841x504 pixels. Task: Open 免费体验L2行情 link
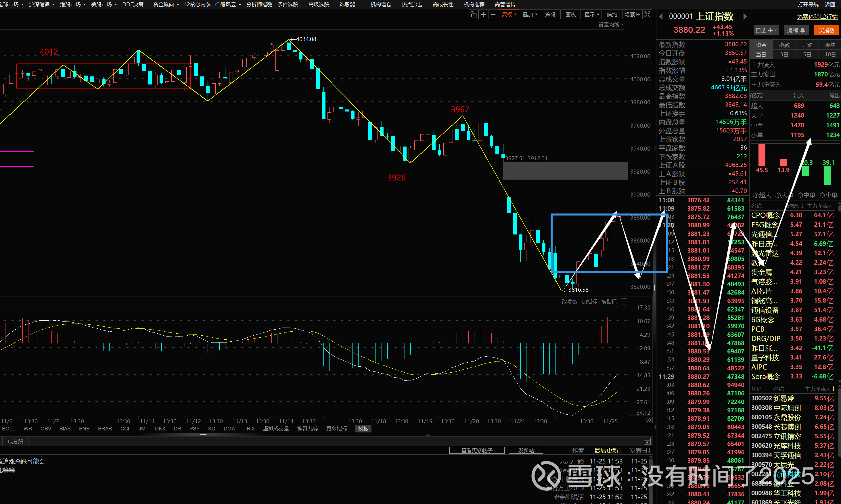pyautogui.click(x=817, y=17)
